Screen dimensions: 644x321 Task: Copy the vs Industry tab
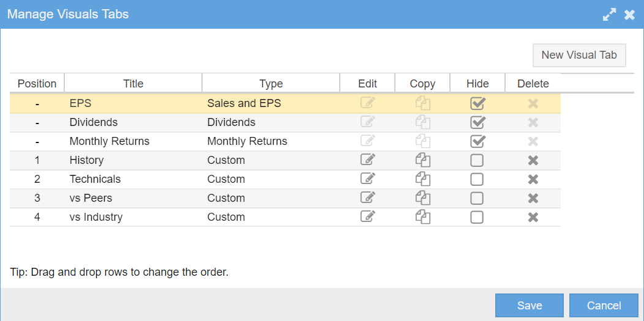pos(422,217)
